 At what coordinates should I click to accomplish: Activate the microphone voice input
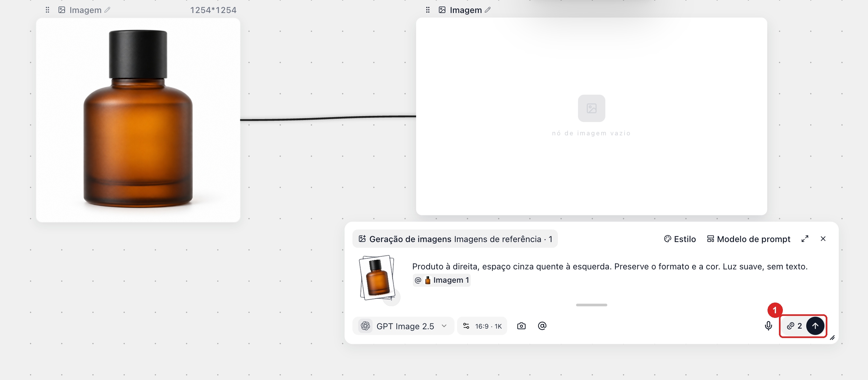pyautogui.click(x=768, y=326)
